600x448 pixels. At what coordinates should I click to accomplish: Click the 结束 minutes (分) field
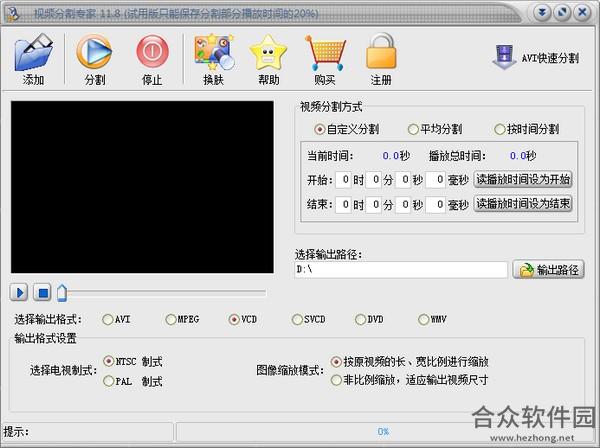[x=373, y=205]
